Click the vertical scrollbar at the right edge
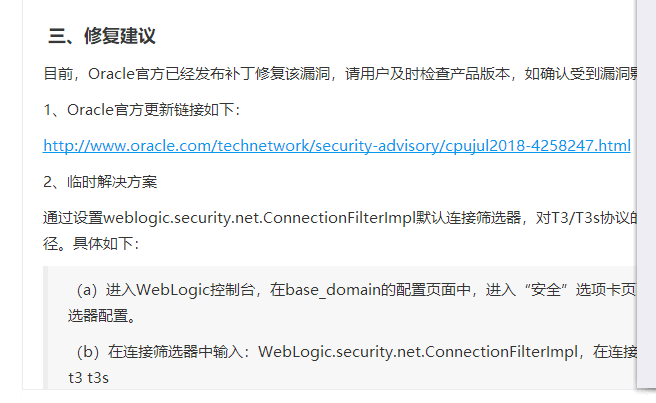The height and width of the screenshot is (403, 656). pos(646,195)
